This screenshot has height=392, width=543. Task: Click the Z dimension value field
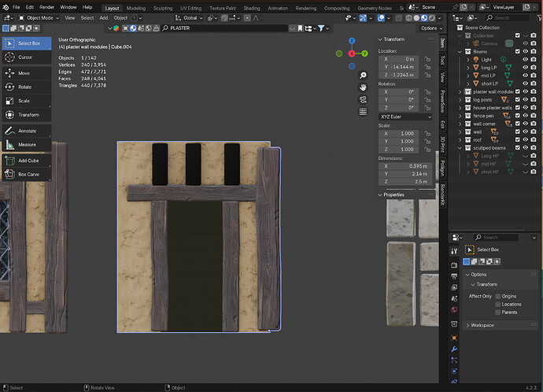tap(405, 181)
